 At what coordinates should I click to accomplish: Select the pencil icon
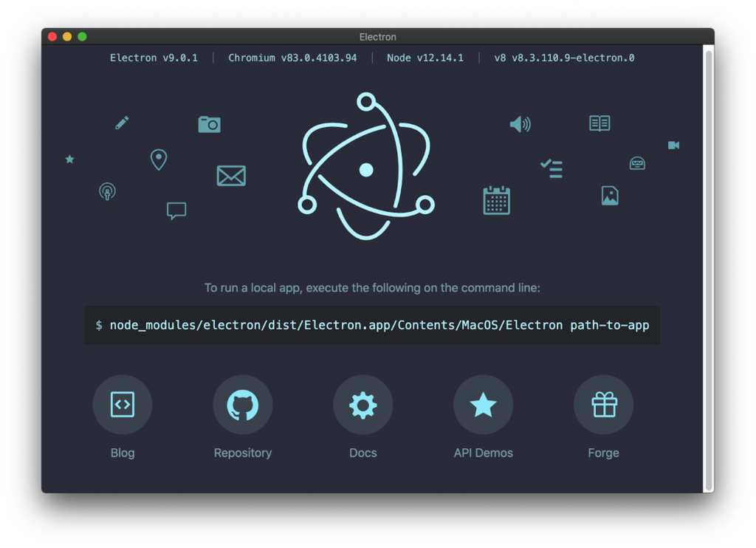coord(121,123)
